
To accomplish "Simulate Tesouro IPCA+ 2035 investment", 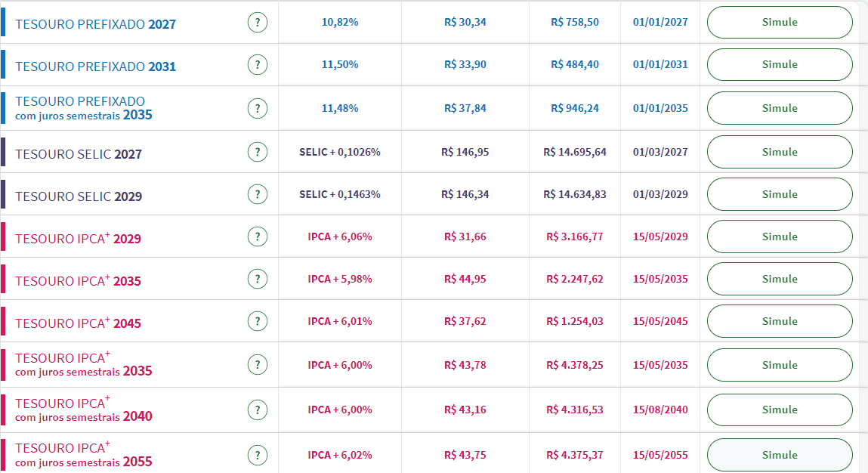I will coord(780,279).
